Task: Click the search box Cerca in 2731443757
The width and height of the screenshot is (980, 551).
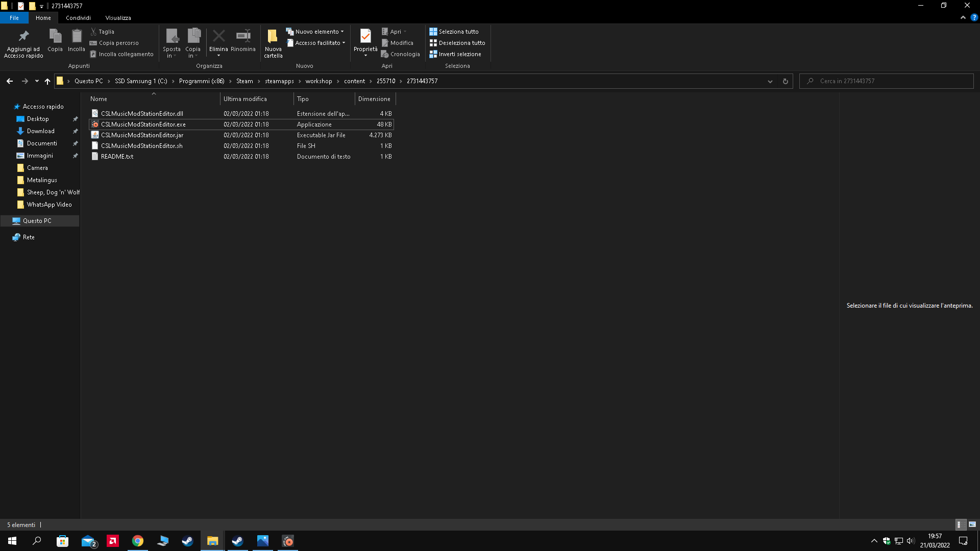Action: coord(887,81)
